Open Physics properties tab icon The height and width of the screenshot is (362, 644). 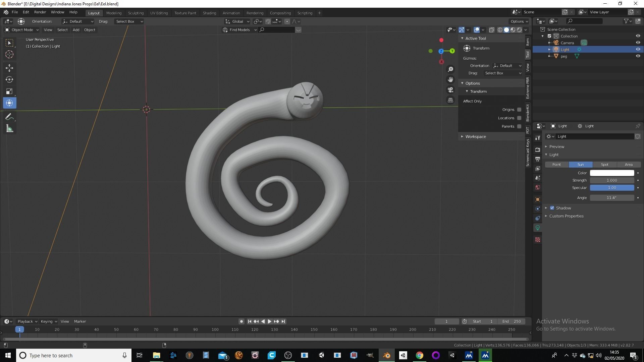[538, 209]
